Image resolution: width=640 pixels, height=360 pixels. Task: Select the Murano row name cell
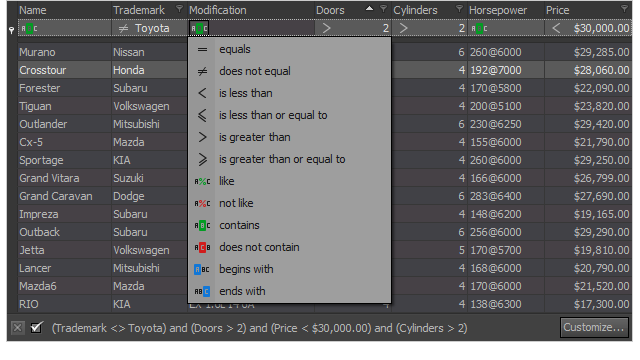pos(64,52)
